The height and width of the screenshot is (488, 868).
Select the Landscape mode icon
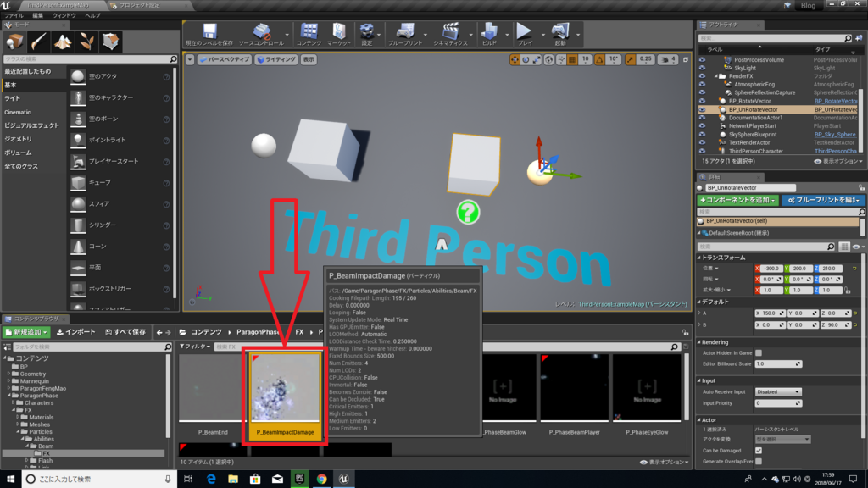pos(62,42)
